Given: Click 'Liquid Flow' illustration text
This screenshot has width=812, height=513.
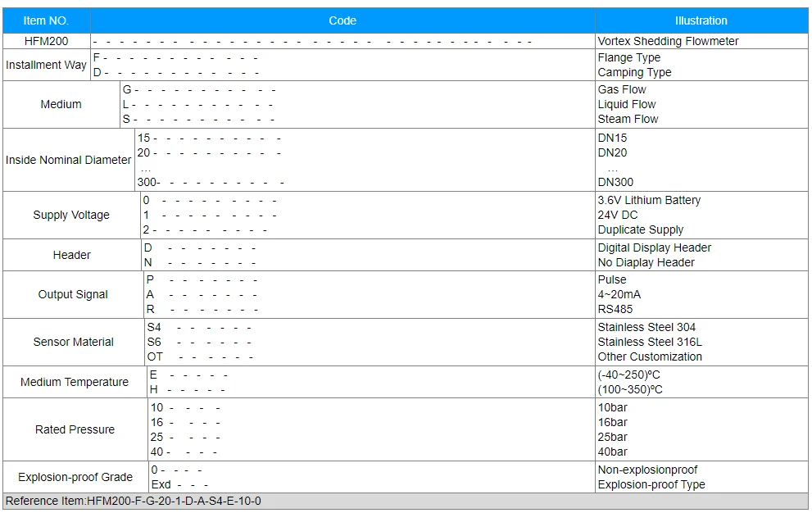Looking at the screenshot, I should 627,105.
